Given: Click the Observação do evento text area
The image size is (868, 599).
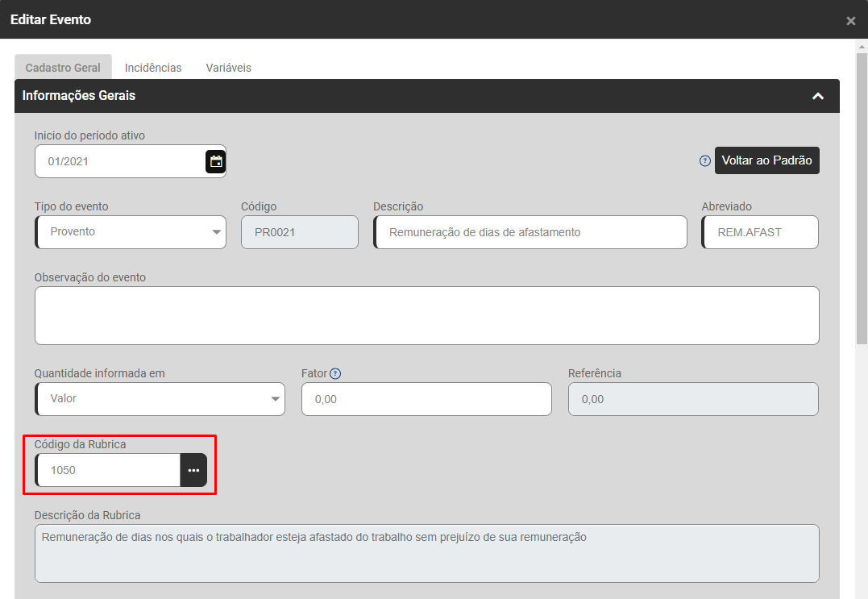Looking at the screenshot, I should (426, 315).
